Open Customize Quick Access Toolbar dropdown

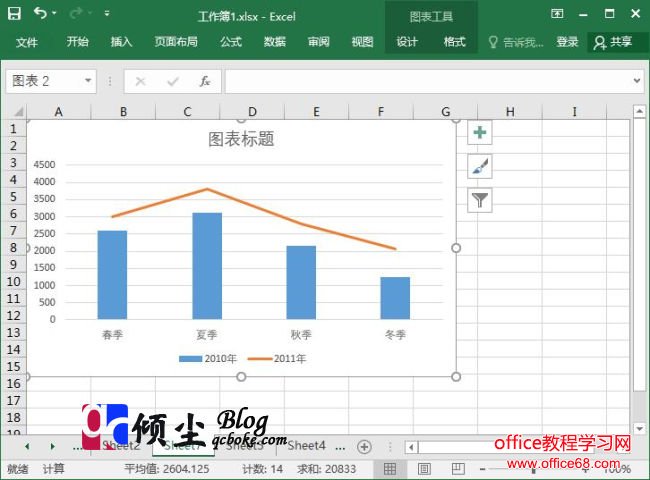coord(107,14)
